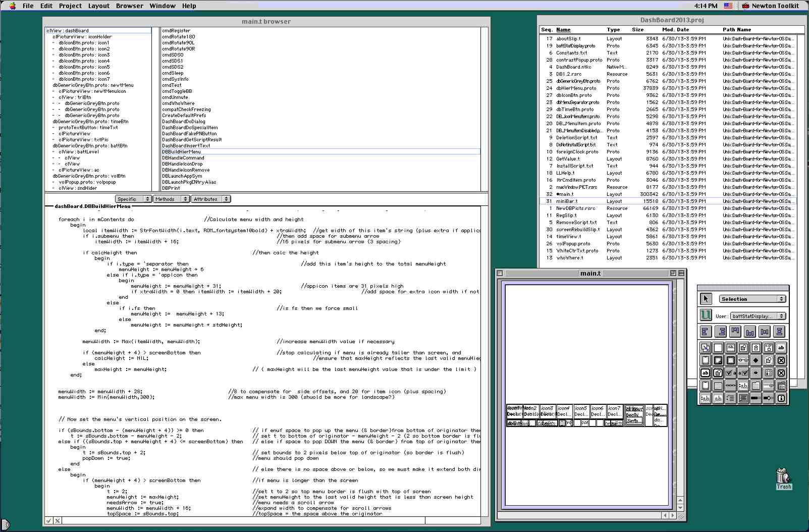Sort project list by Size column
Image resolution: width=809 pixels, height=532 pixels.
pos(638,30)
